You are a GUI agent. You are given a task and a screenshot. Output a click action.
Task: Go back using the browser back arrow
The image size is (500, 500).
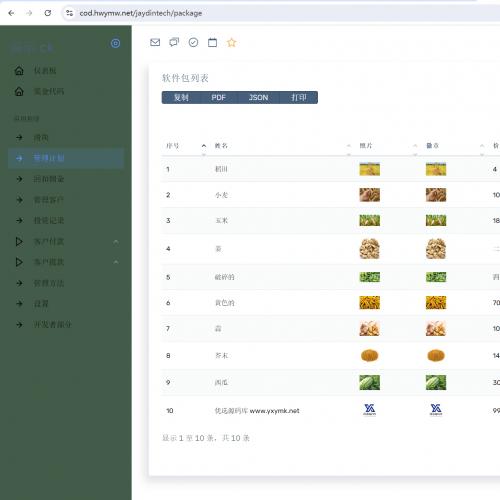pos(11,13)
